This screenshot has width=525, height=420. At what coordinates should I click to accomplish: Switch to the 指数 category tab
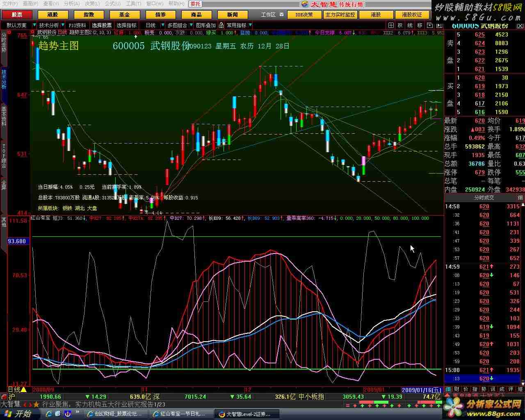(x=89, y=14)
